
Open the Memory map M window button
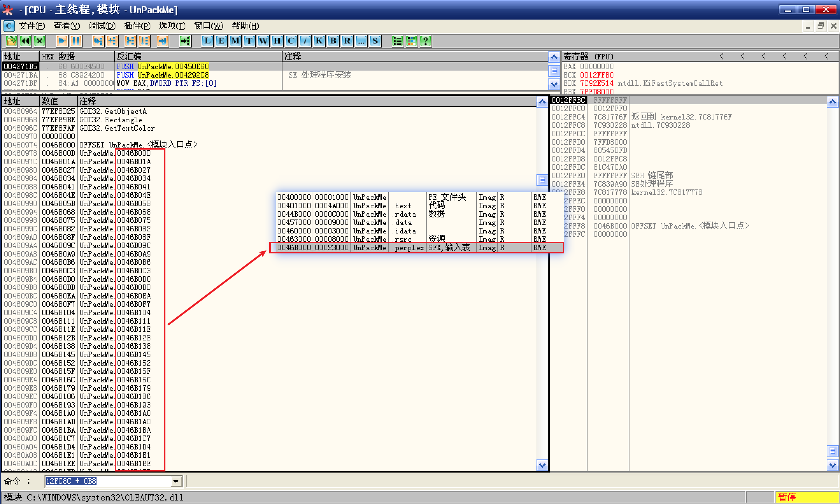click(235, 41)
